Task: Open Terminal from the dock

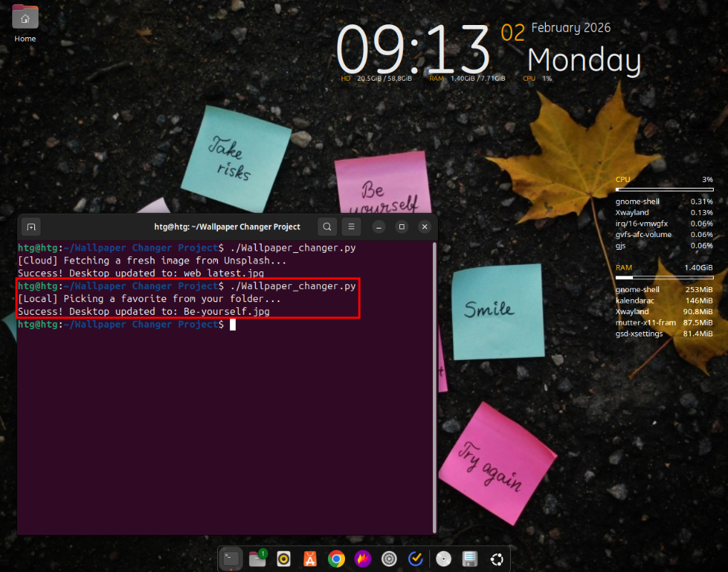Action: (231, 559)
